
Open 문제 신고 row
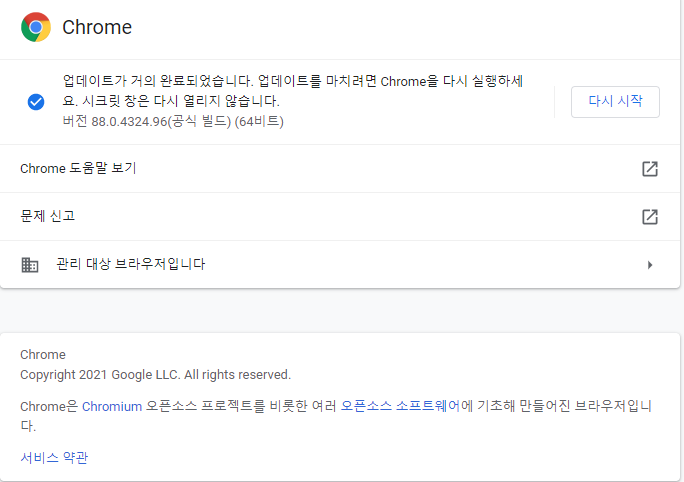(340, 216)
